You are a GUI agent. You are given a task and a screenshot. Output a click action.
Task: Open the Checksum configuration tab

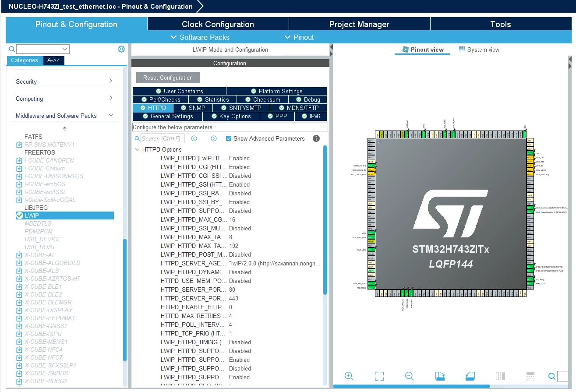262,99
